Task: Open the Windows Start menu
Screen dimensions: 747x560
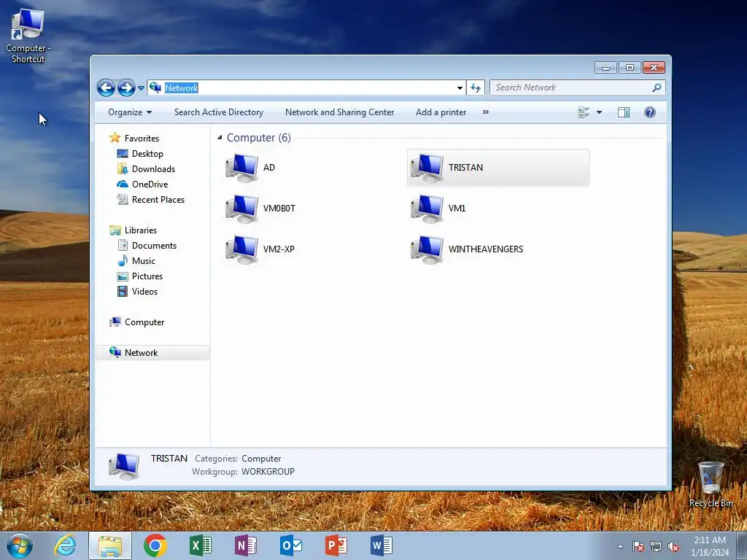Action: pos(20,545)
